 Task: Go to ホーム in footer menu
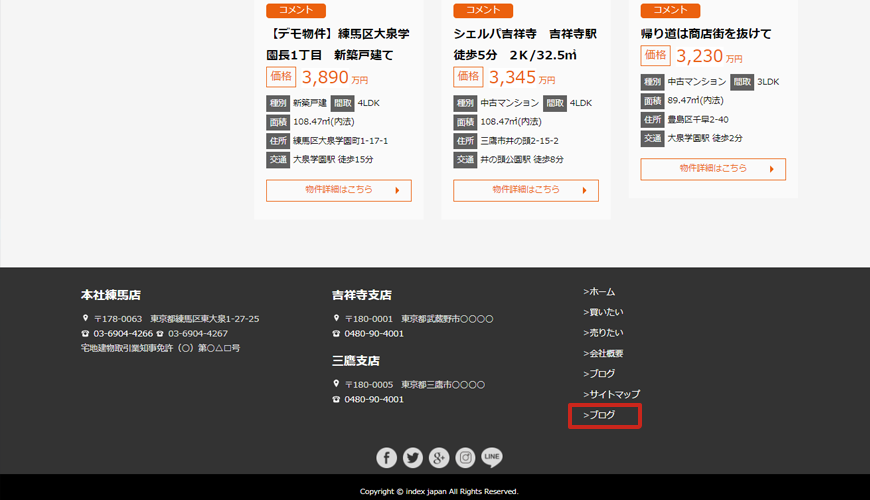pyautogui.click(x=600, y=292)
